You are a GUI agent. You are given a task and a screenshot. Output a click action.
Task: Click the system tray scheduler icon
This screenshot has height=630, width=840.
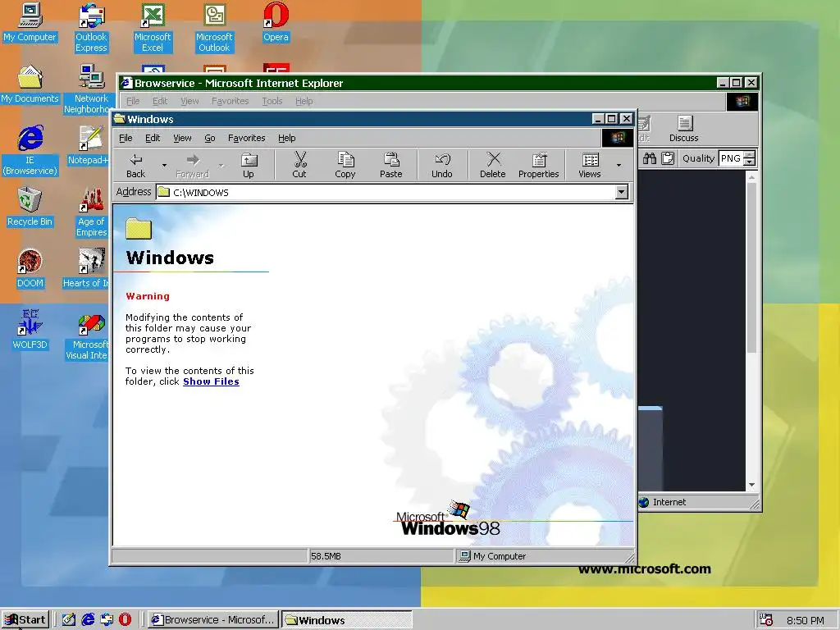[x=767, y=620]
